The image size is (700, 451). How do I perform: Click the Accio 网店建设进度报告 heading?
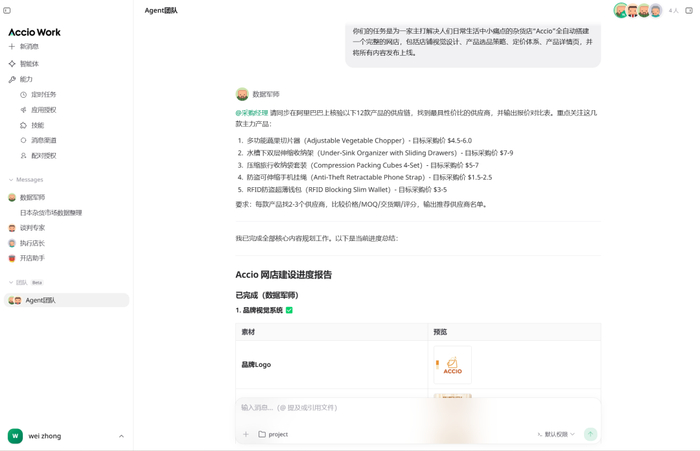[x=283, y=275]
